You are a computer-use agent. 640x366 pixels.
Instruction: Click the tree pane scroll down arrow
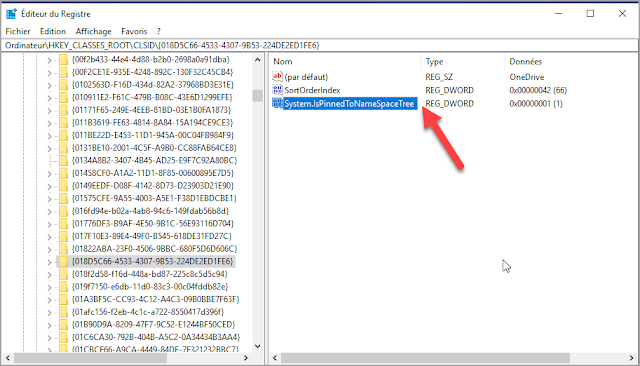(258, 346)
